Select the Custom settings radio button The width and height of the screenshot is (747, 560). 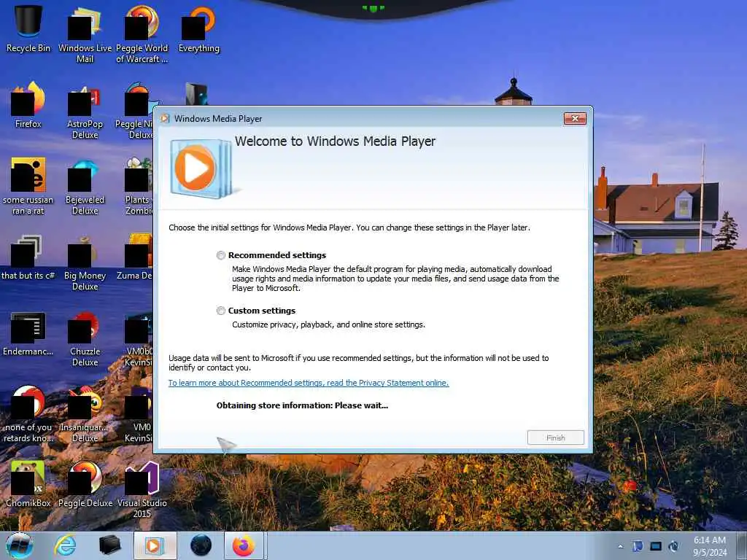[221, 311]
